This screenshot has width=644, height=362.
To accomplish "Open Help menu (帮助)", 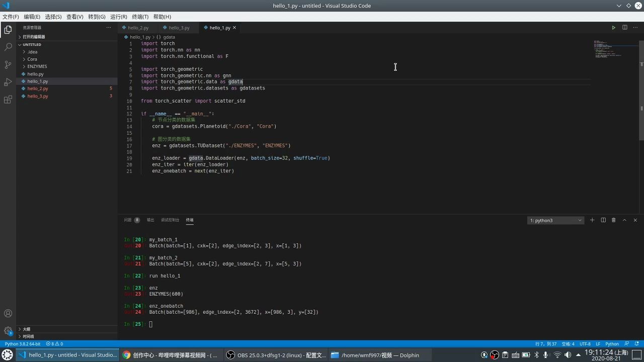I will [162, 17].
